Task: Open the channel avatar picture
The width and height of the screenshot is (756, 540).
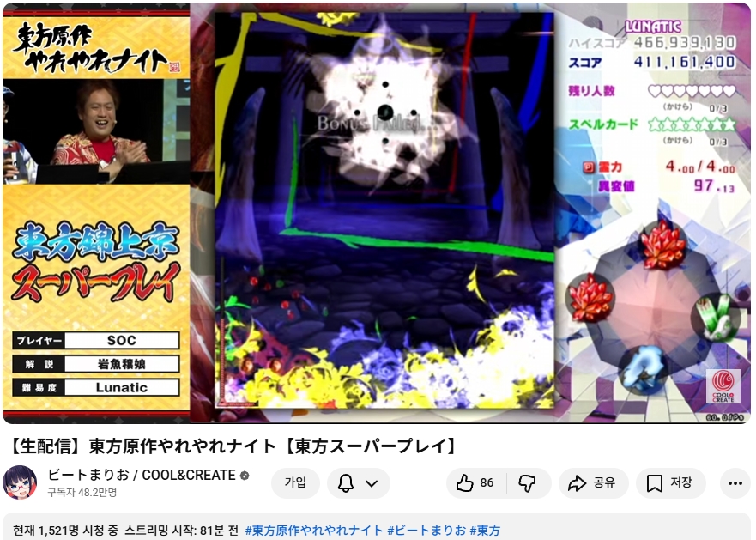Action: click(20, 482)
